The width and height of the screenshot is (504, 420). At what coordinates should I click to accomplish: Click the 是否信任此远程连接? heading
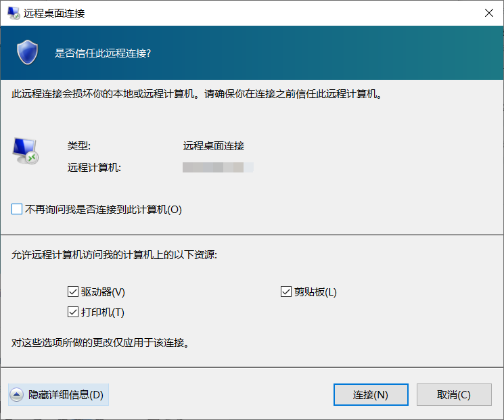[x=103, y=53]
